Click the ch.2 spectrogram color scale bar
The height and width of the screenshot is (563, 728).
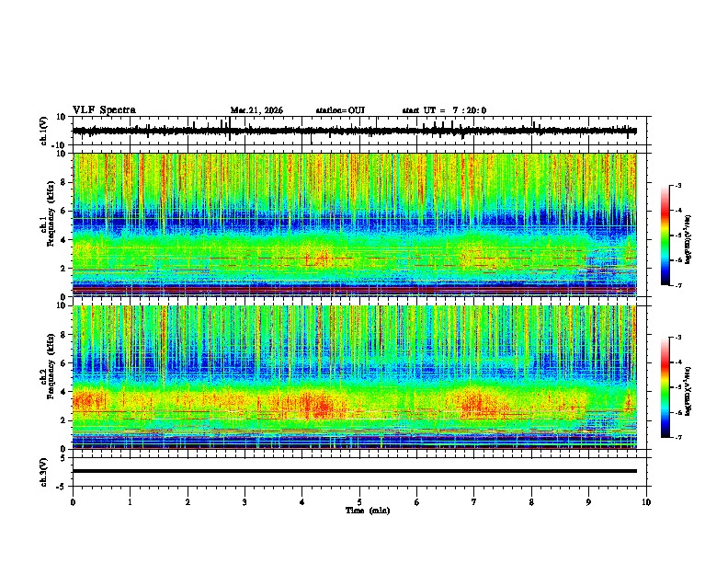click(665, 387)
